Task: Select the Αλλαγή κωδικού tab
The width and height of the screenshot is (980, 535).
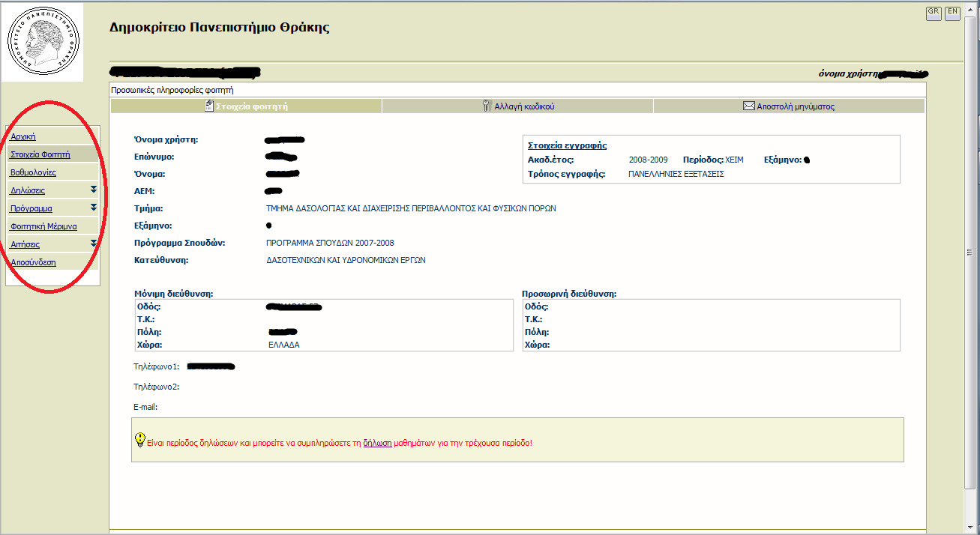Action: coord(517,106)
